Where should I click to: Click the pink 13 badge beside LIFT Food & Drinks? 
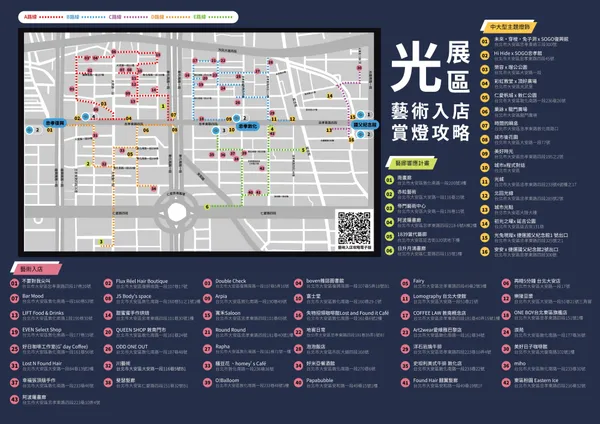[x=15, y=315]
